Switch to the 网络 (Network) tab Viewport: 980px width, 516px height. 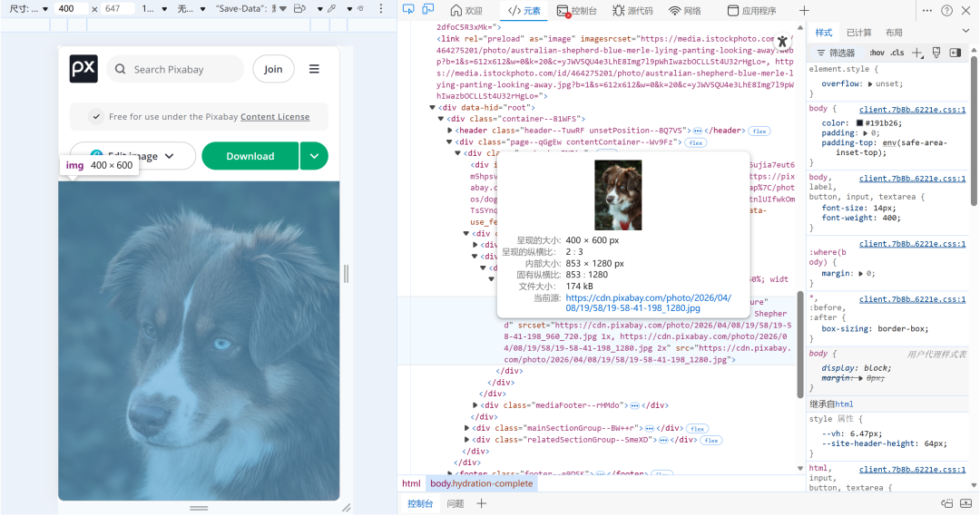(x=685, y=11)
